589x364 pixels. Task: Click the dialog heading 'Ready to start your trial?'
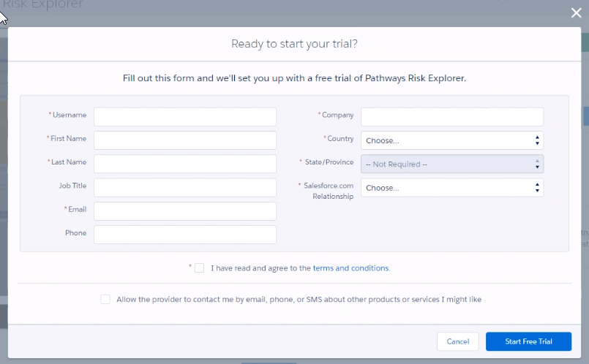coord(294,43)
